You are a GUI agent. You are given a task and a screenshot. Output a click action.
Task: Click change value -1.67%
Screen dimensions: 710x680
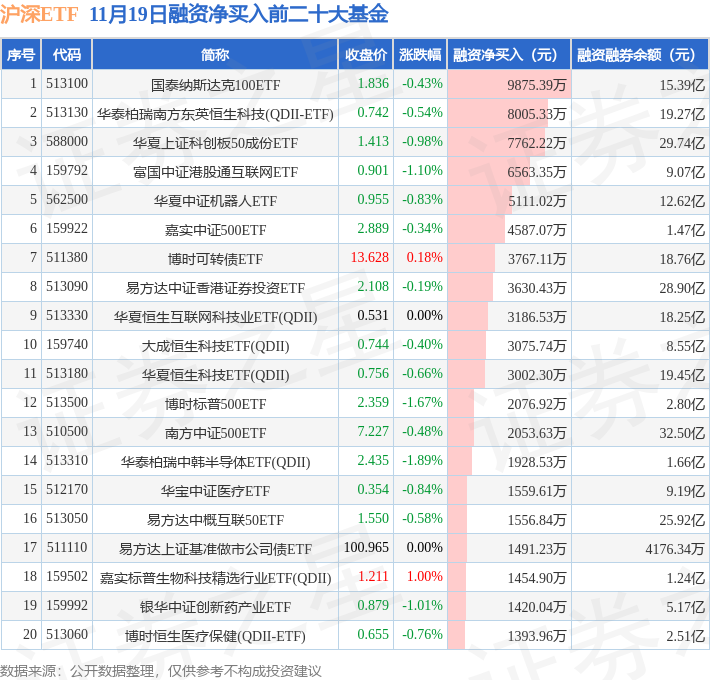point(422,402)
